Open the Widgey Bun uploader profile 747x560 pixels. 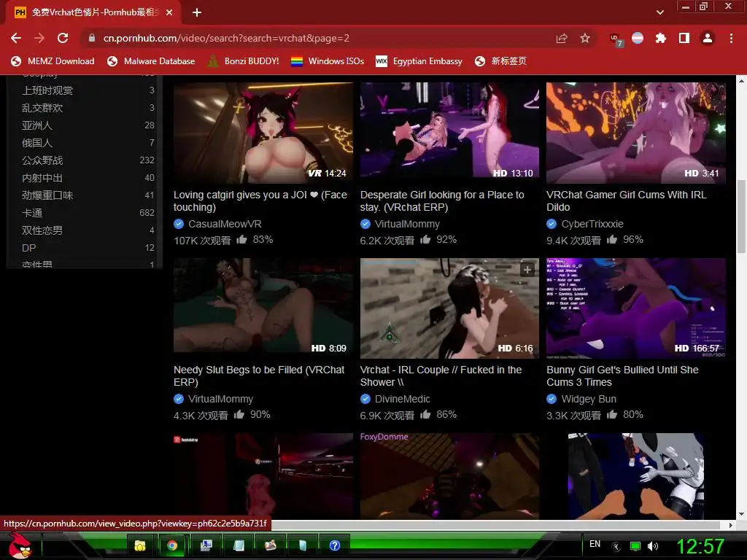click(589, 399)
